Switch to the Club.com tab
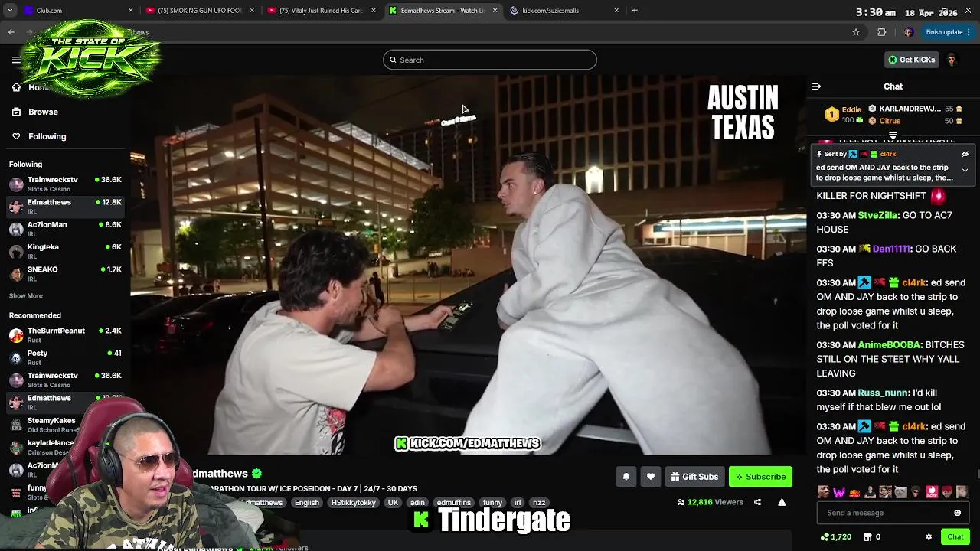Viewport: 980px width, 551px height. point(77,11)
